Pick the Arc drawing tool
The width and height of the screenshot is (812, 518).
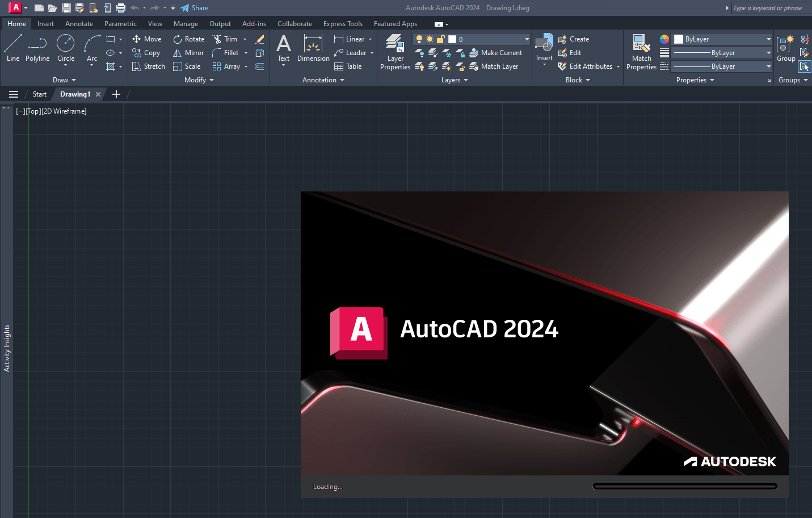click(x=92, y=48)
